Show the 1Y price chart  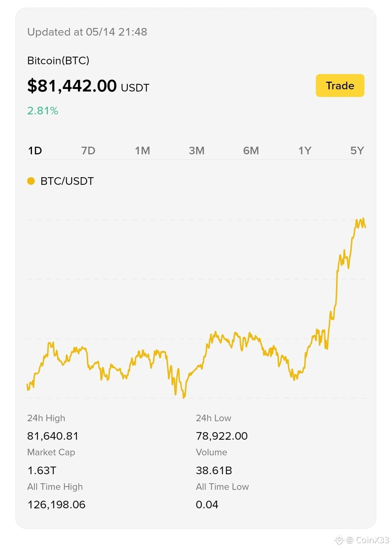pyautogui.click(x=305, y=151)
